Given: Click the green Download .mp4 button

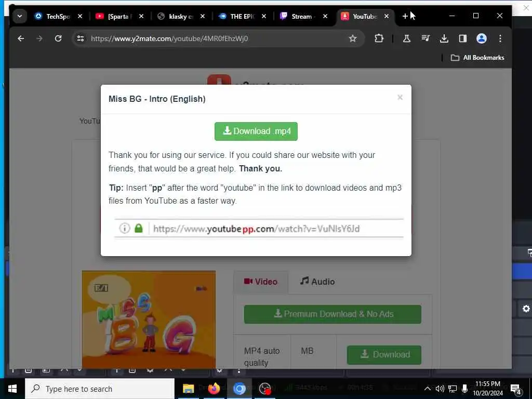Looking at the screenshot, I should click(x=256, y=131).
